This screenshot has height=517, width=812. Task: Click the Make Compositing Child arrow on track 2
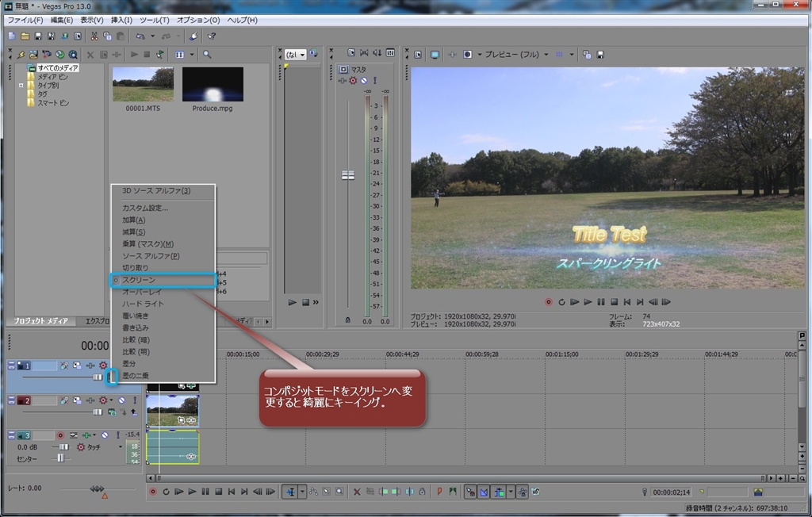[133, 412]
